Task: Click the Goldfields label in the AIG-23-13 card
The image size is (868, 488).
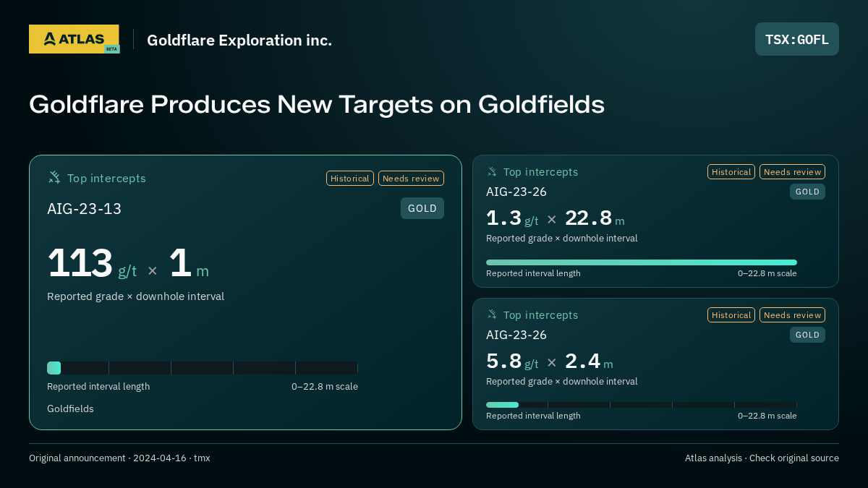Action: coord(70,408)
